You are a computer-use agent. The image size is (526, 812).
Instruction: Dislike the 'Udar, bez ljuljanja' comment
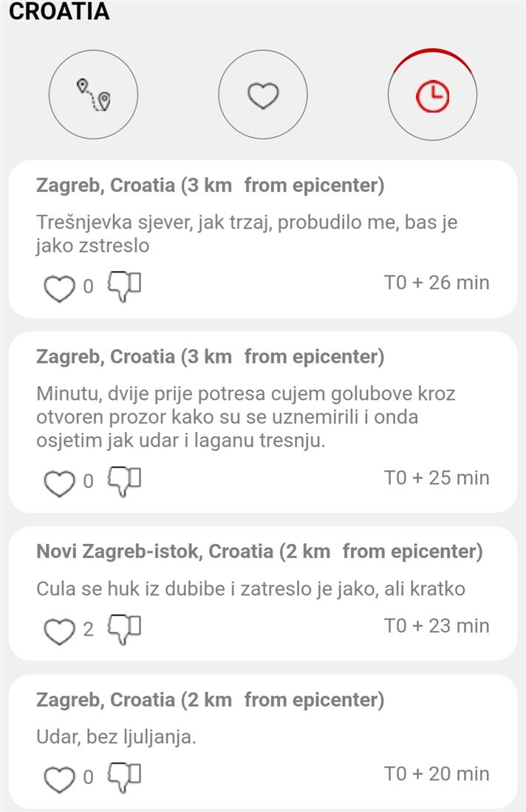click(124, 776)
